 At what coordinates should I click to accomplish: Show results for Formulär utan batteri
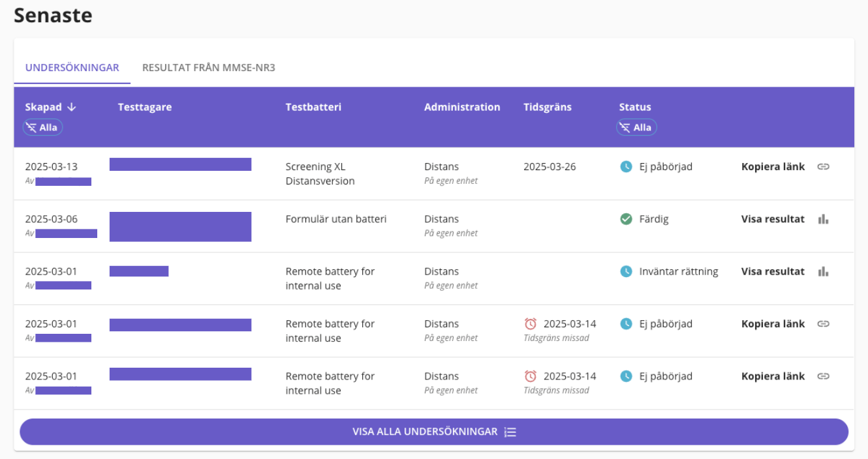(773, 219)
